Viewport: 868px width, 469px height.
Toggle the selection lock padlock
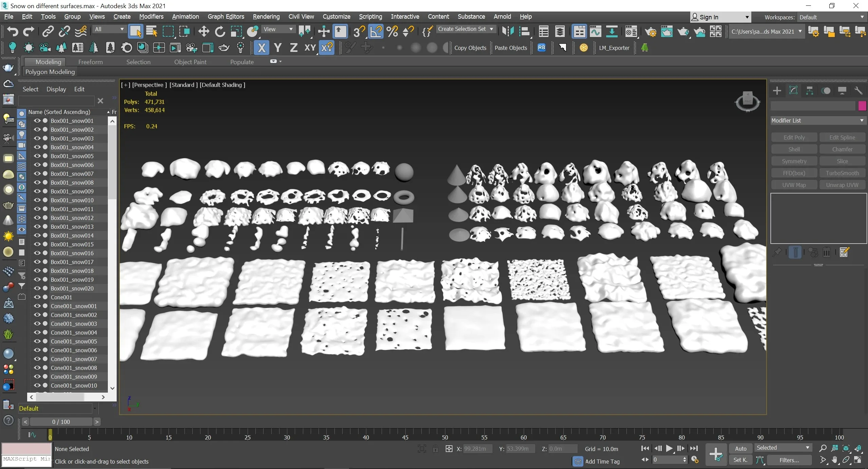coord(435,449)
